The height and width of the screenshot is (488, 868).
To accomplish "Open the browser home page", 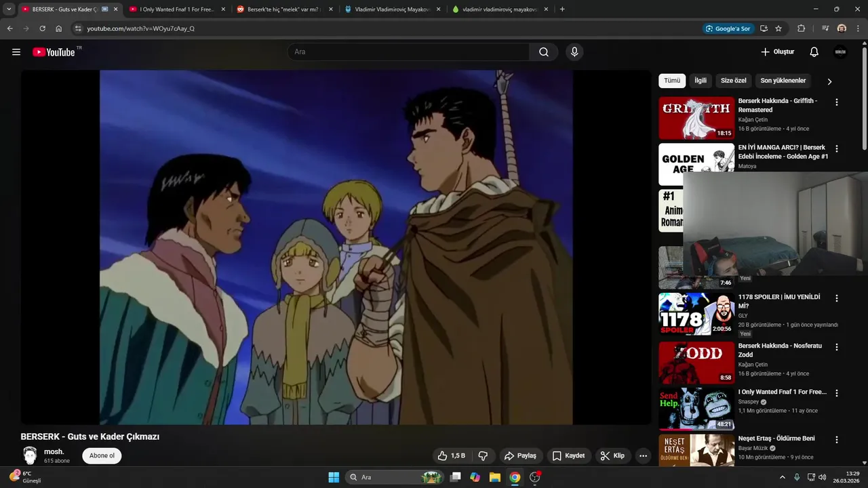I will tap(59, 28).
